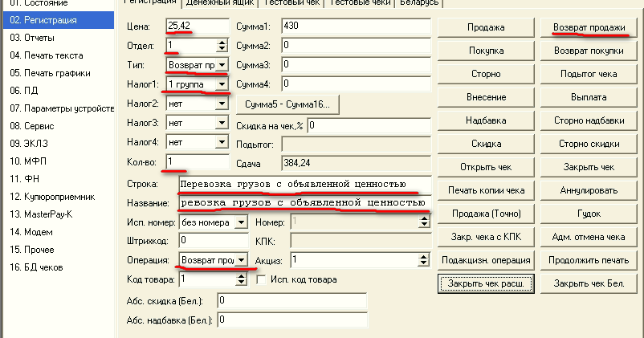The height and width of the screenshot is (338, 644).
Task: Click the 'Сумма5 - Сумма16...' button
Action: point(287,104)
